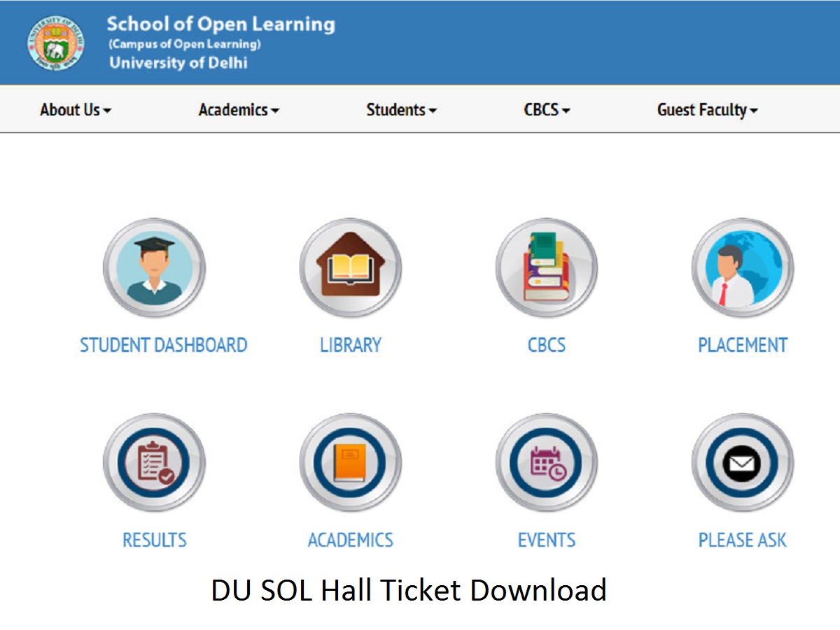The height and width of the screenshot is (630, 840).
Task: Click the Results clipboard checkmark icon
Action: point(154,463)
